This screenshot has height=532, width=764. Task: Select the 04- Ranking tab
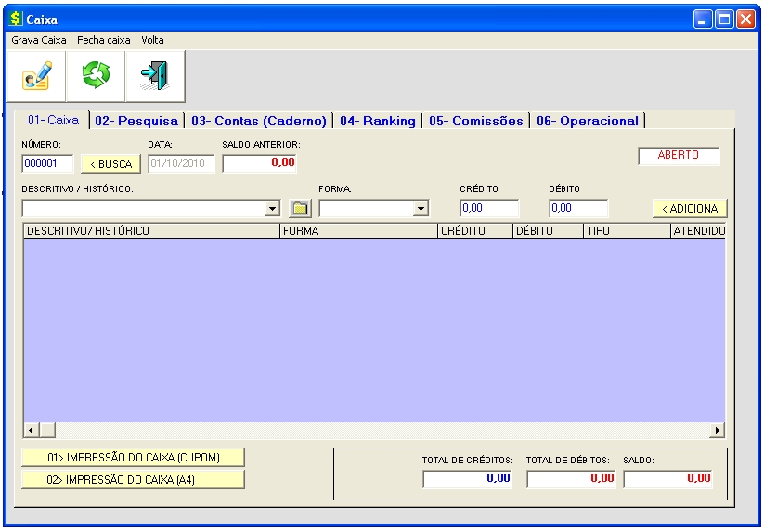pyautogui.click(x=377, y=121)
